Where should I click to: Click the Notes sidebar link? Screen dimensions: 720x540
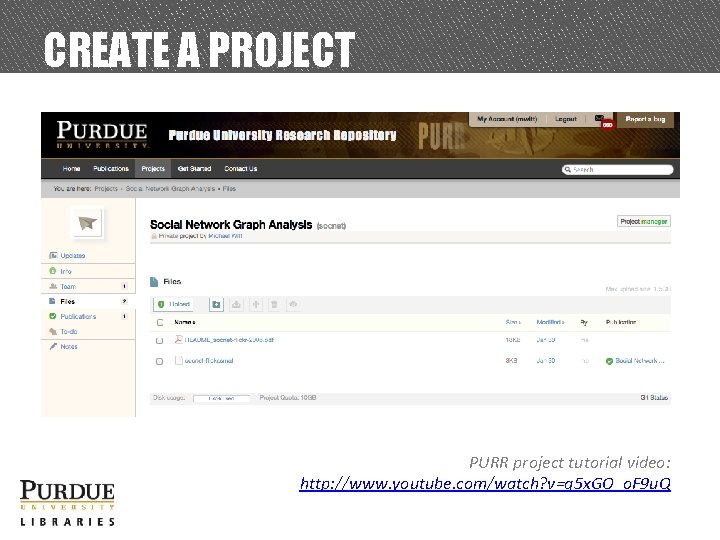69,346
